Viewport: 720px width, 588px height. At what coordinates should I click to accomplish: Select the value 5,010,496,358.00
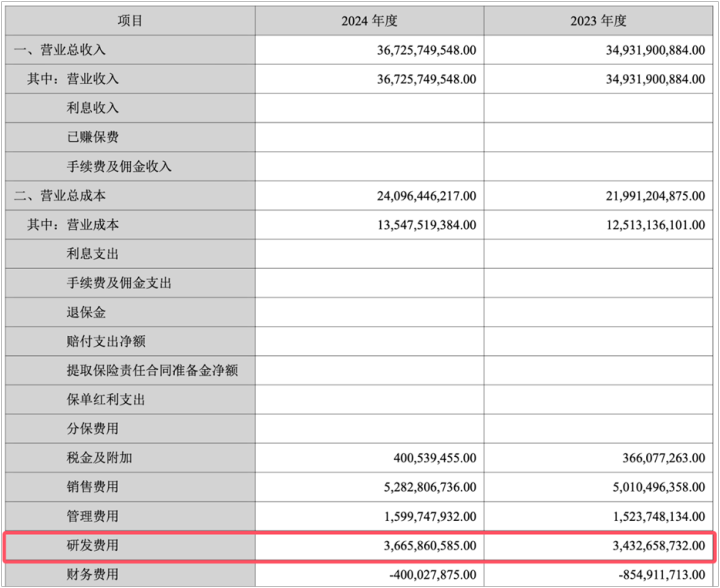[x=659, y=487]
